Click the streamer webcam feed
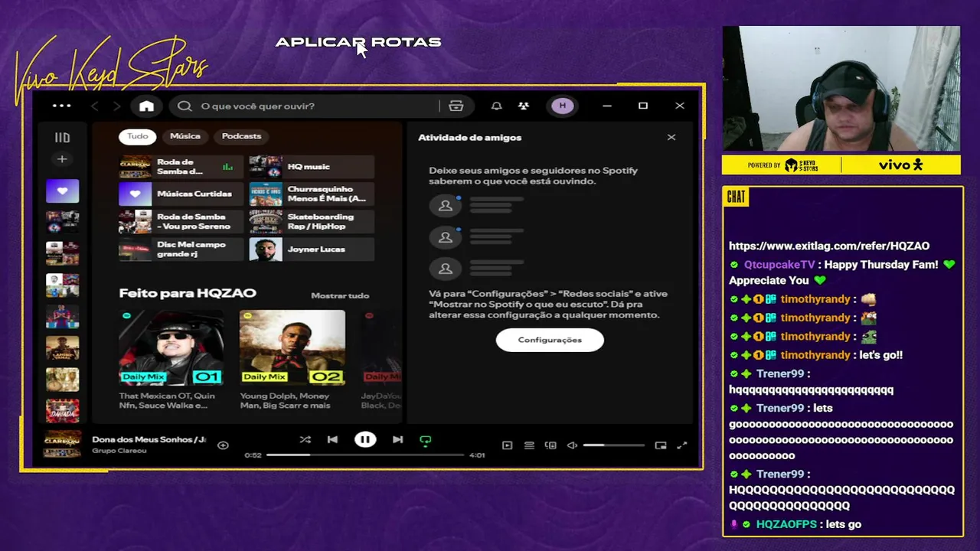 point(841,89)
